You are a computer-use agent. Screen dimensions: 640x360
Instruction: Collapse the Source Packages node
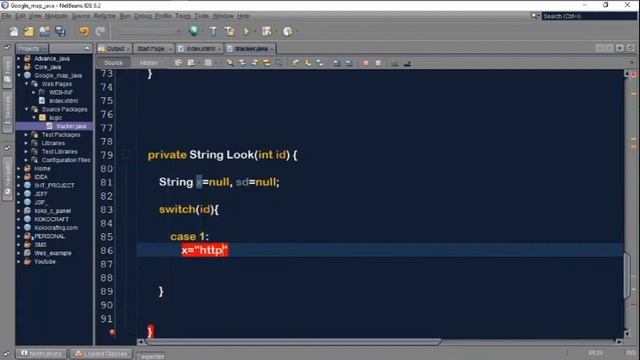[x=27, y=109]
